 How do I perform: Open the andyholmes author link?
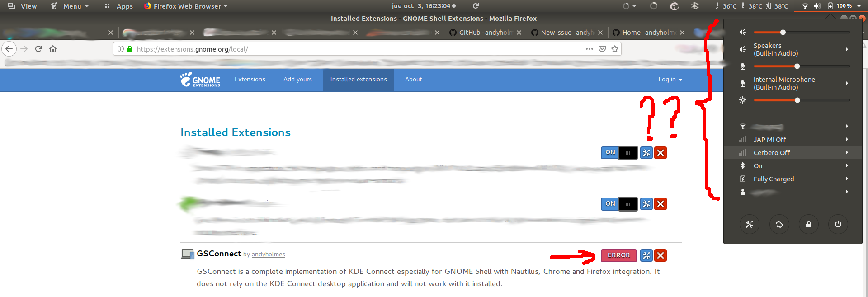[269, 255]
